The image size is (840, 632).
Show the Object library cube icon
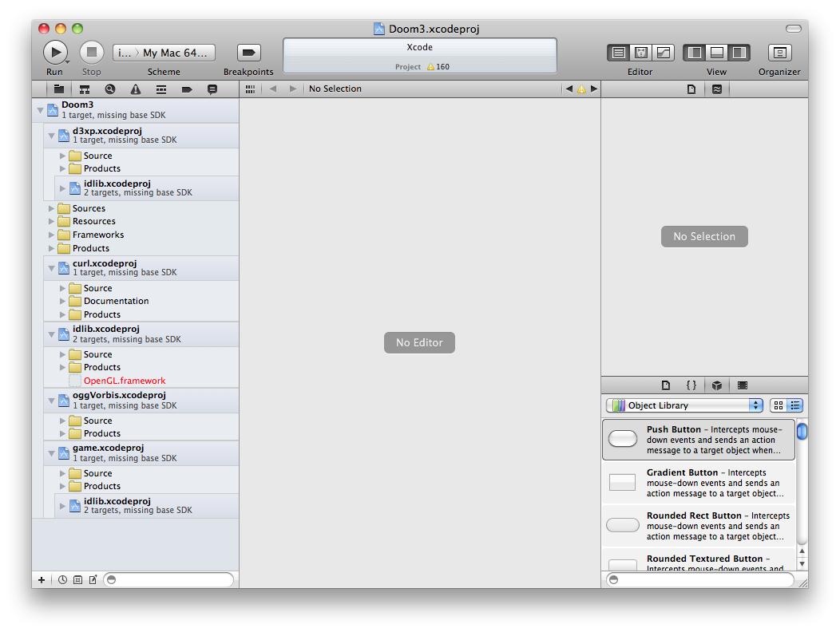coord(717,385)
